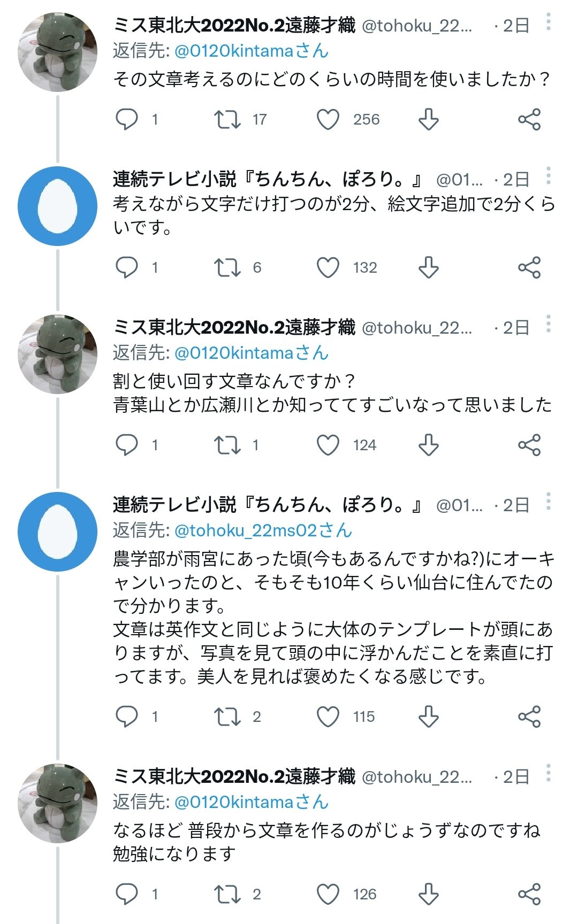Reply to the long 農学部 tweet
Screen dimensions: 578x924
(127, 717)
